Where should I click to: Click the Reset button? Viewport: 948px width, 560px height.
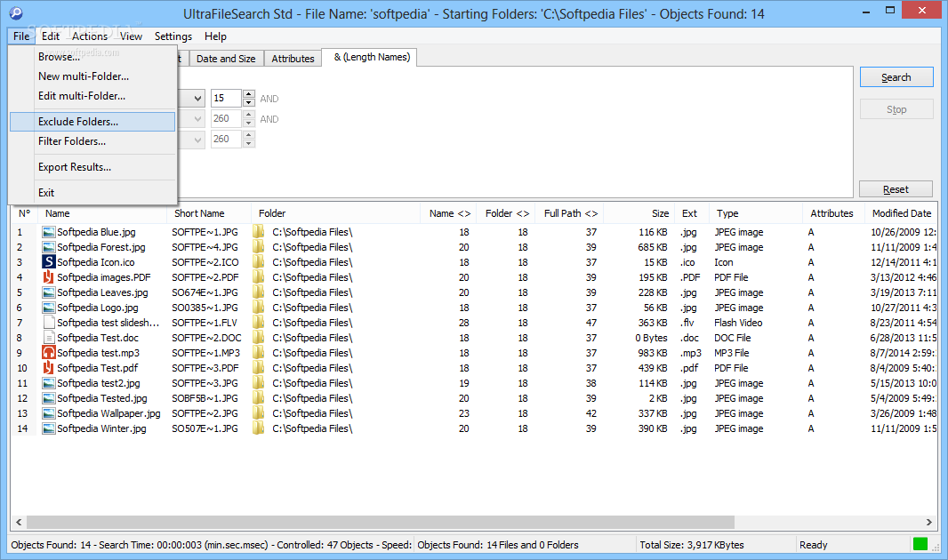click(x=896, y=189)
